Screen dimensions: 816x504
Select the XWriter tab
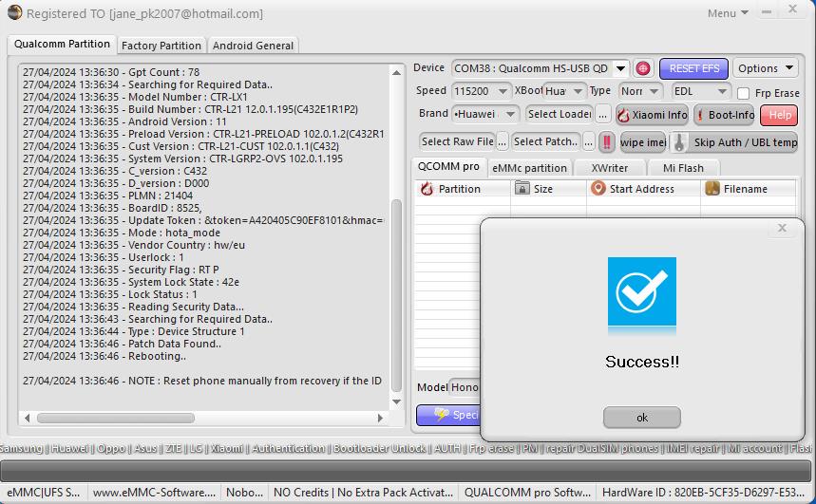pyautogui.click(x=610, y=168)
